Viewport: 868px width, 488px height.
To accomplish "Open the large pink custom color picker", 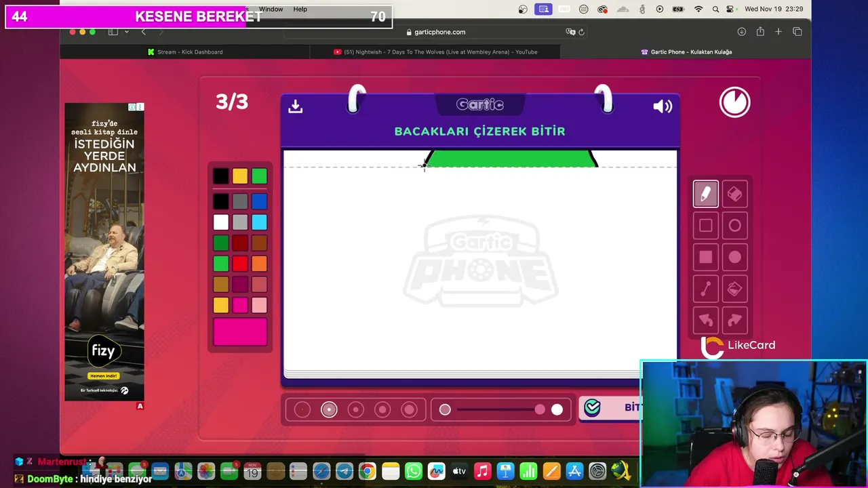I will pyautogui.click(x=240, y=331).
